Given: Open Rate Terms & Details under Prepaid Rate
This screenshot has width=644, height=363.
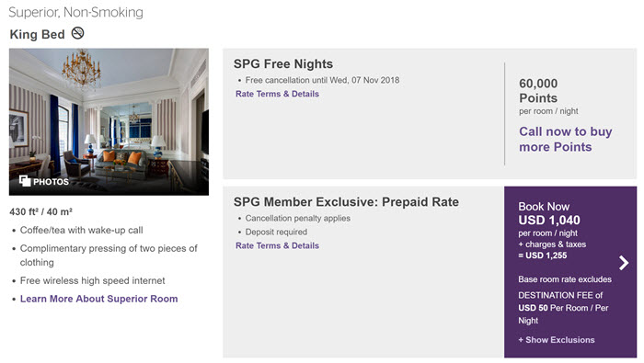Looking at the screenshot, I should click(x=277, y=245).
